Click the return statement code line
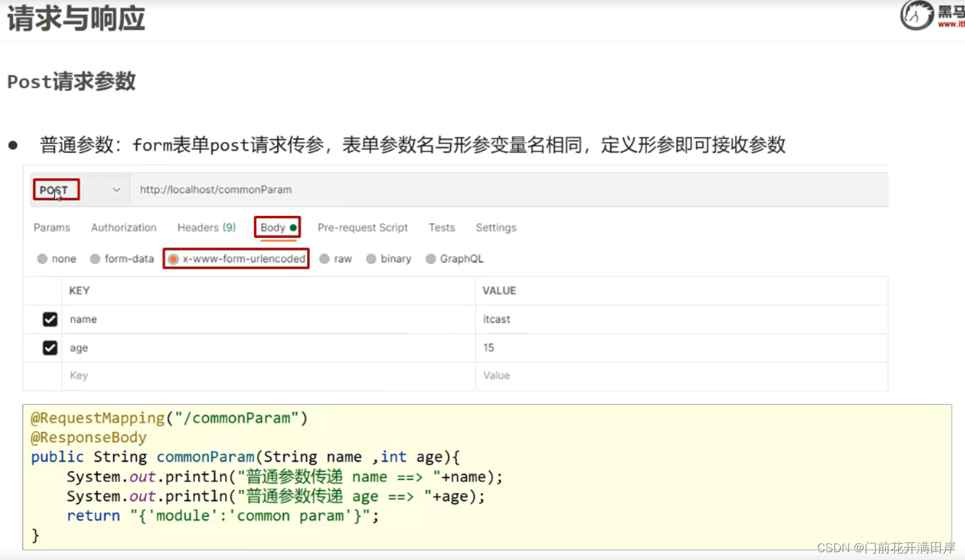Image resolution: width=965 pixels, height=560 pixels. coord(223,516)
